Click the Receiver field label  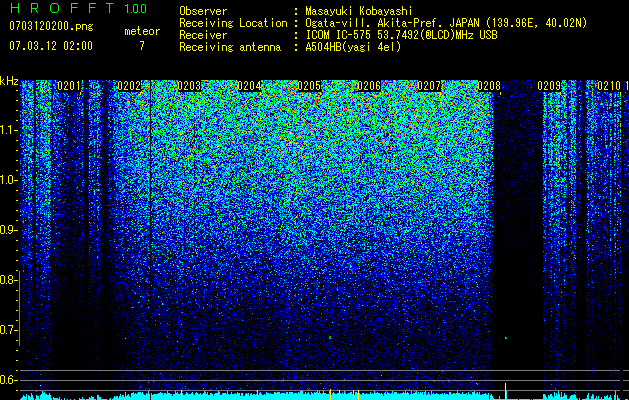pyautogui.click(x=203, y=35)
